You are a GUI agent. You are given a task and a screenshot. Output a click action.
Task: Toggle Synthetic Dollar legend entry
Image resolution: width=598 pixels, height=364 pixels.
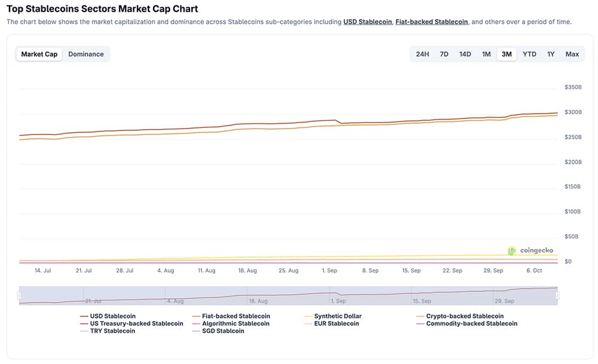338,316
